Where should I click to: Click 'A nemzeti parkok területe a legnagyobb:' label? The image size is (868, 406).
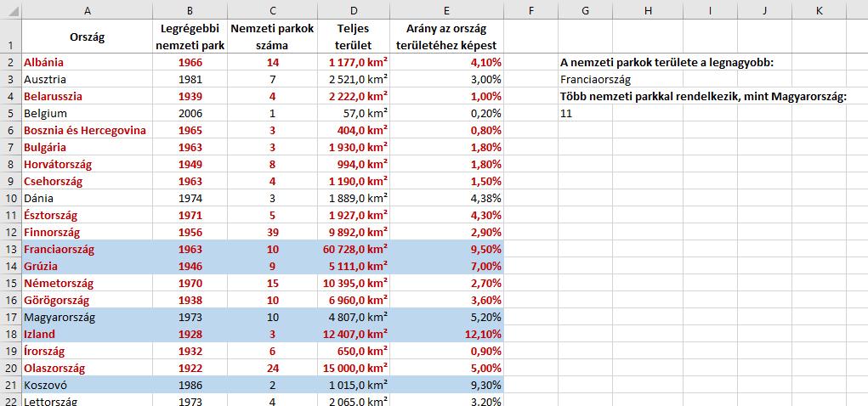click(x=667, y=63)
